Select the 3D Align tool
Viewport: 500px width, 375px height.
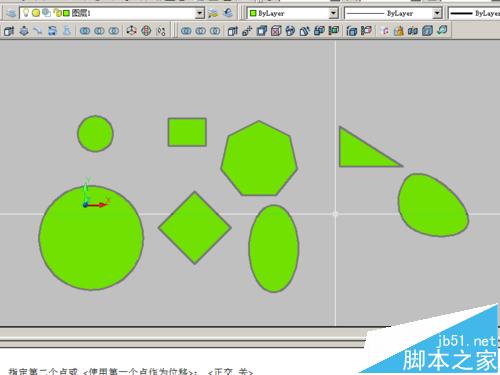pos(161,31)
